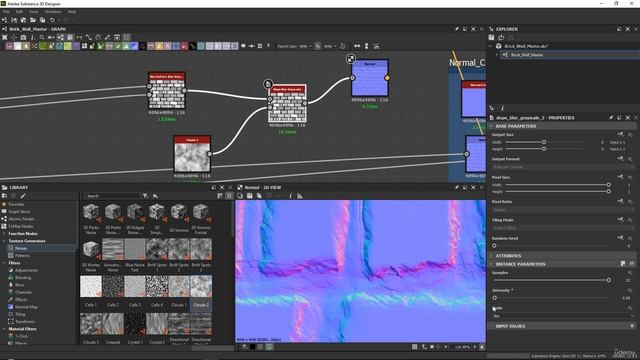The image size is (640, 360).
Task: Click the frame-all icon at graph toolbar start
Action: 4,37
